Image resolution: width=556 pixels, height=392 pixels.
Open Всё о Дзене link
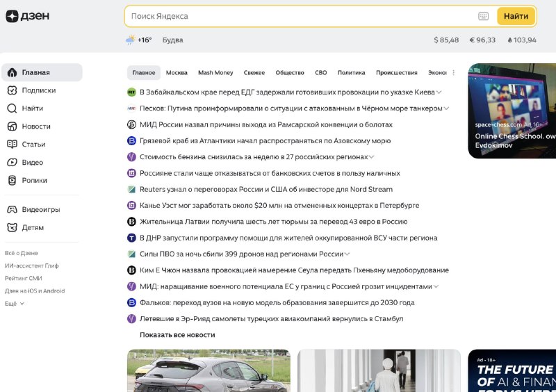pos(22,253)
